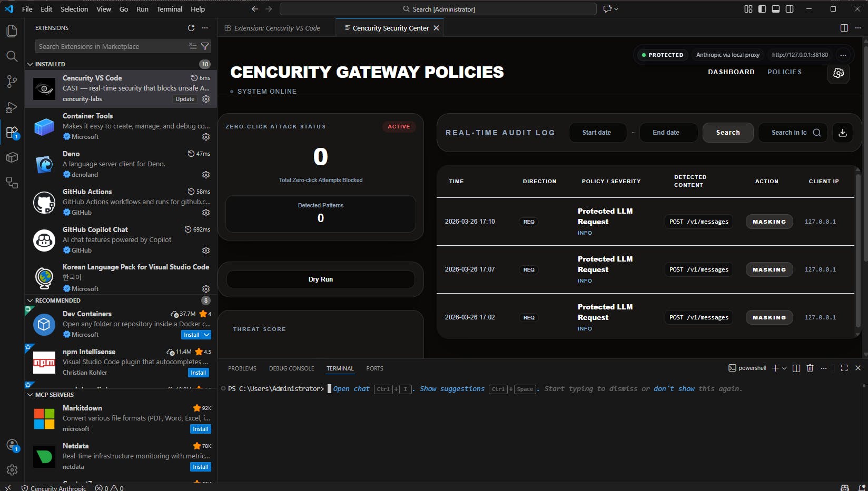868x491 pixels.
Task: Open the Accounts icon in activity bar
Action: coord(12,445)
